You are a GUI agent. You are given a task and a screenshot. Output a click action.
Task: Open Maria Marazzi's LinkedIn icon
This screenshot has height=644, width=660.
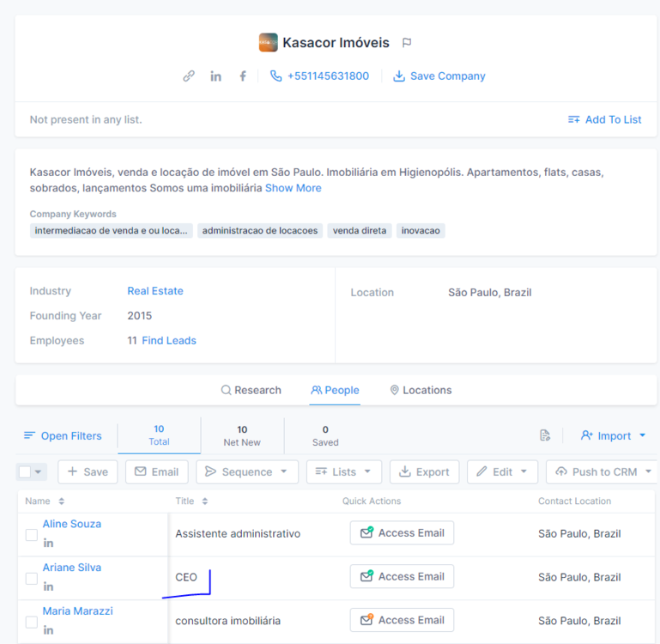[48, 630]
